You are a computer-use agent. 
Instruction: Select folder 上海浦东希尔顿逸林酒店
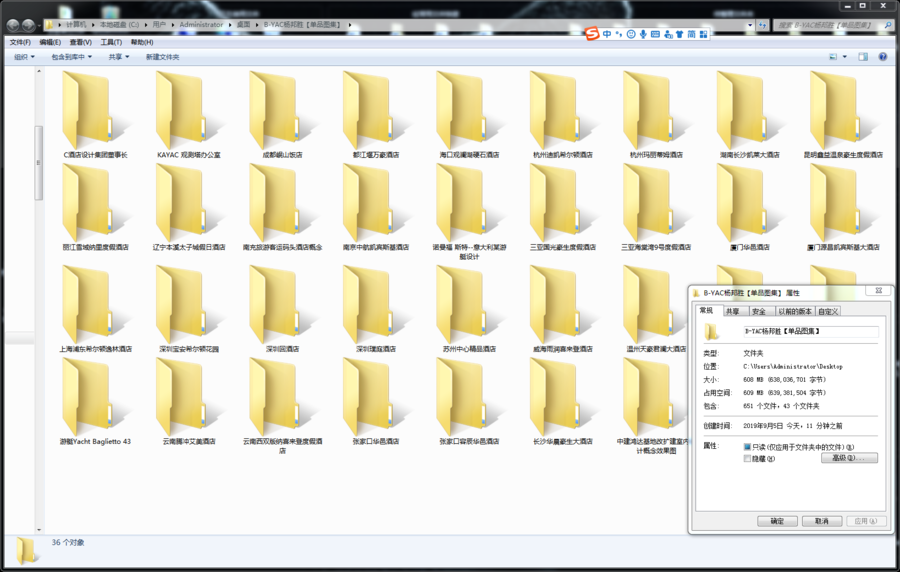(x=95, y=309)
